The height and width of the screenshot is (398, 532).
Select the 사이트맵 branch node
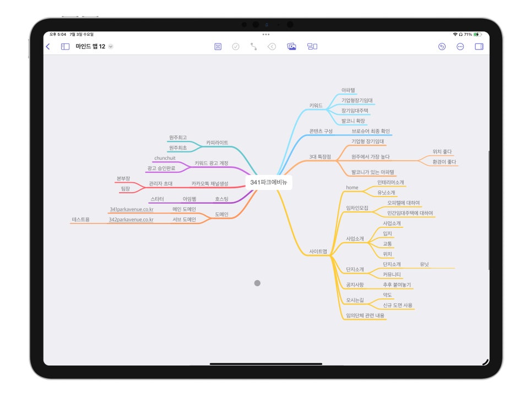[318, 251]
